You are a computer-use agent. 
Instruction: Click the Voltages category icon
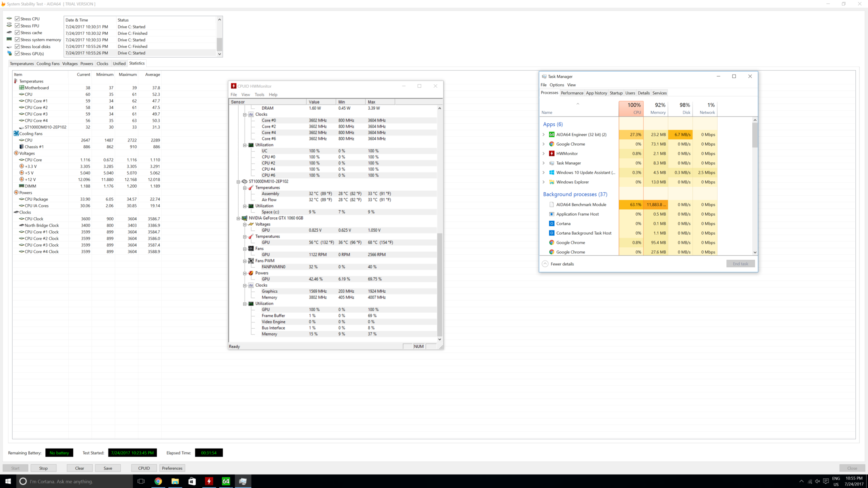pyautogui.click(x=16, y=153)
